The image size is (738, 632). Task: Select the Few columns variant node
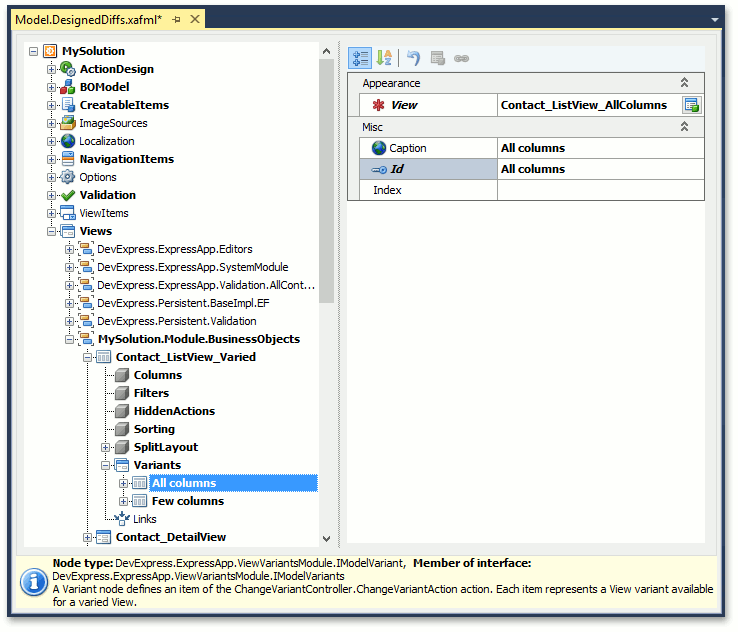tap(188, 501)
